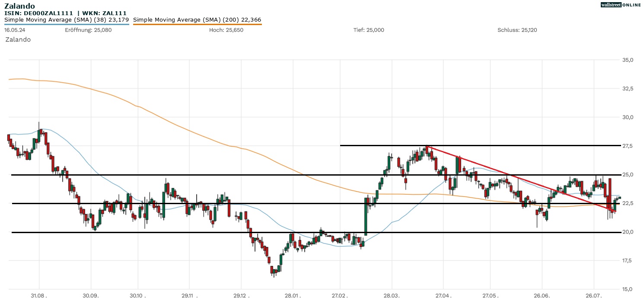Click the Zalando heading at top

(x=19, y=6)
